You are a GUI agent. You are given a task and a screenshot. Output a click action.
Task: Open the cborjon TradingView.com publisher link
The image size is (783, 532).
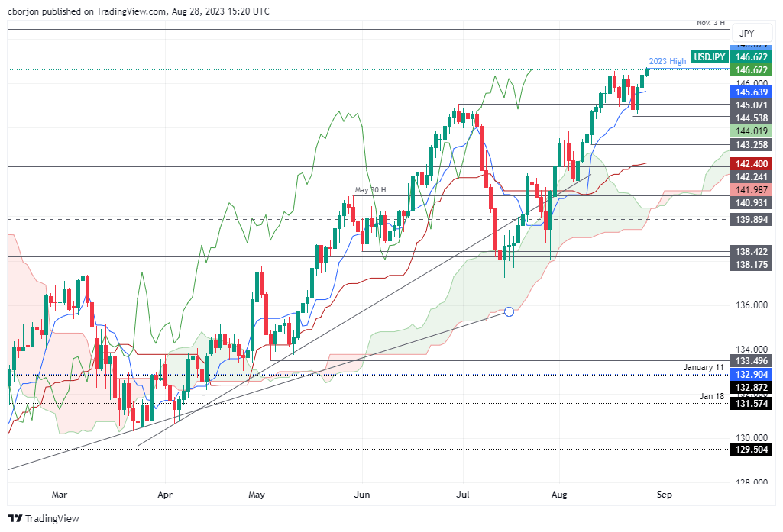(84, 11)
